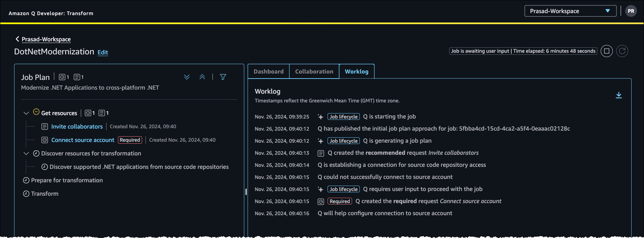Click 'Q is establishing a connection' log entry
This screenshot has height=238, width=644.
pyautogui.click(x=402, y=165)
